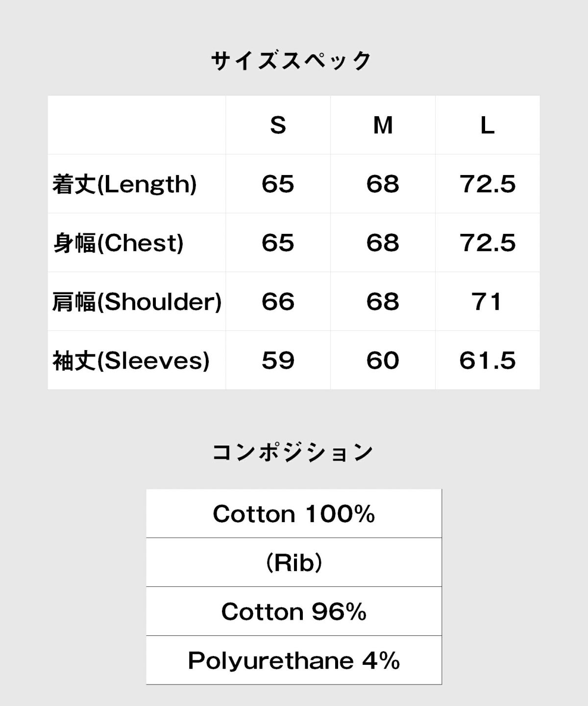Click the サイズスペック heading

click(292, 61)
